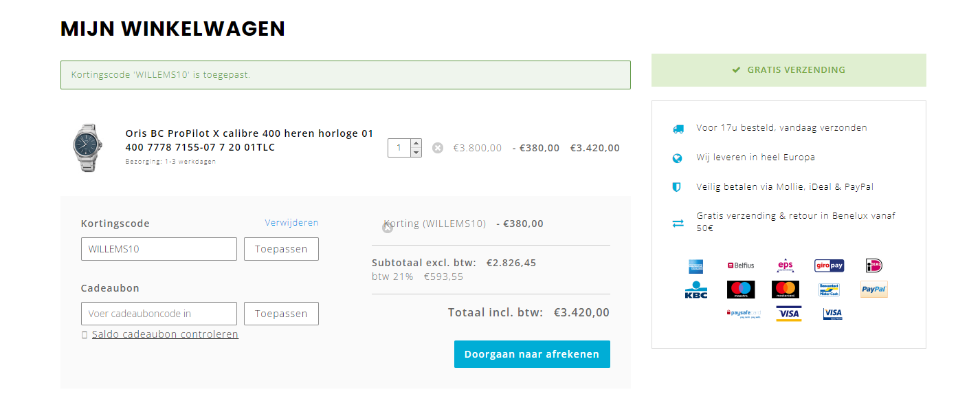Proceed with Doorgaan naar afrekenen

tap(532, 354)
